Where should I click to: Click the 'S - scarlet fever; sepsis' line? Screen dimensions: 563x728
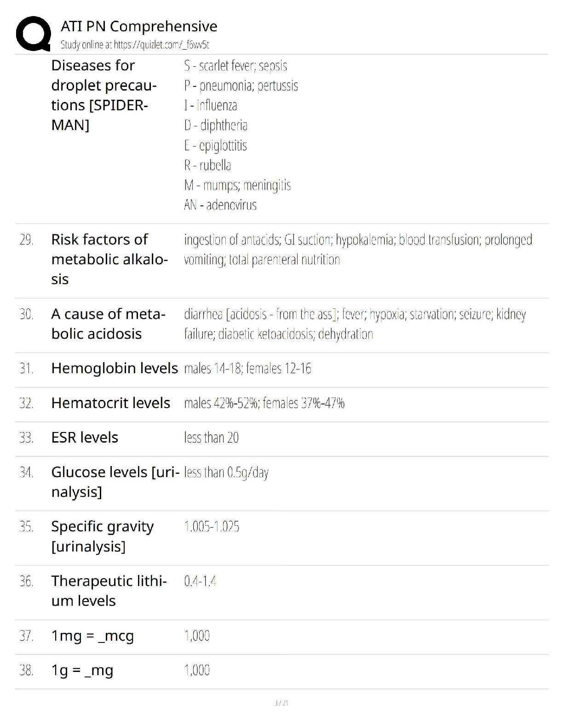coord(236,66)
